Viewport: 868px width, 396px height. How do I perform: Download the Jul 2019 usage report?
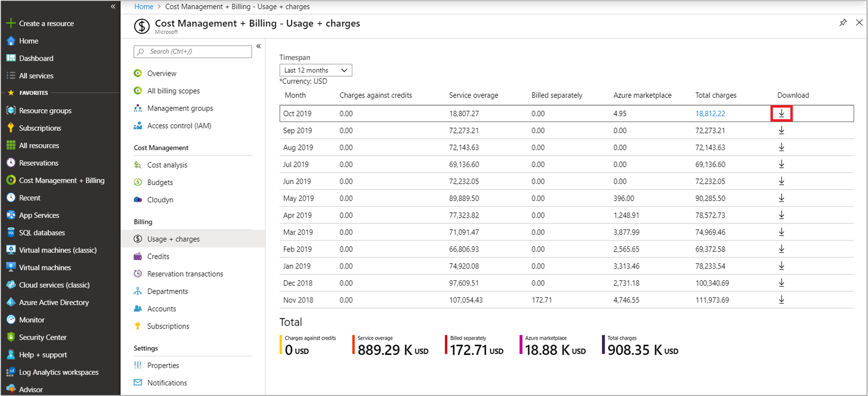782,164
